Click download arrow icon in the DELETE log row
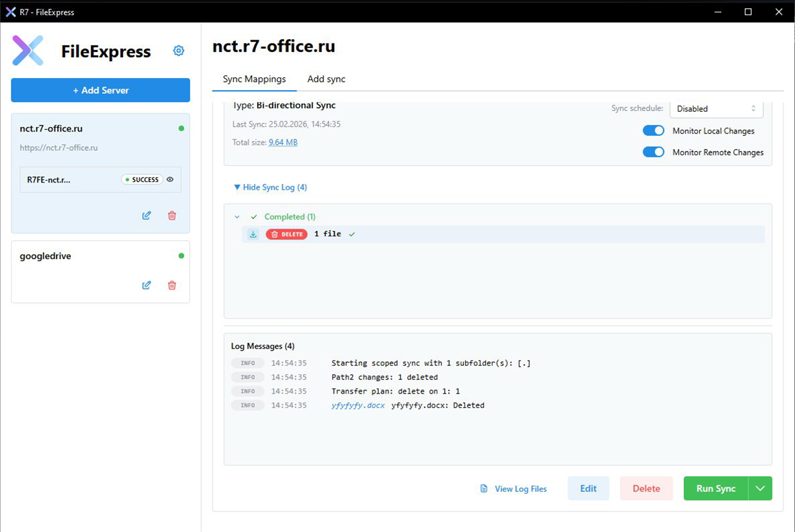This screenshot has height=532, width=795. [253, 234]
